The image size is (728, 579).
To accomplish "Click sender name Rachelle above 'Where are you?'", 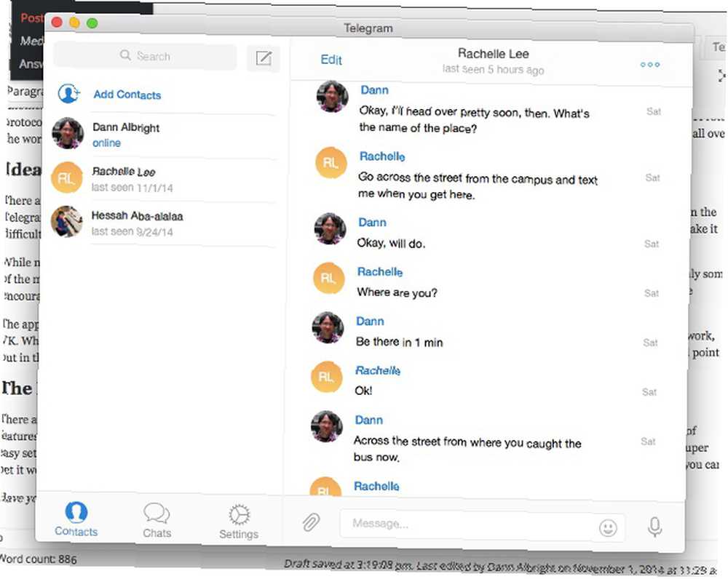I will click(380, 272).
